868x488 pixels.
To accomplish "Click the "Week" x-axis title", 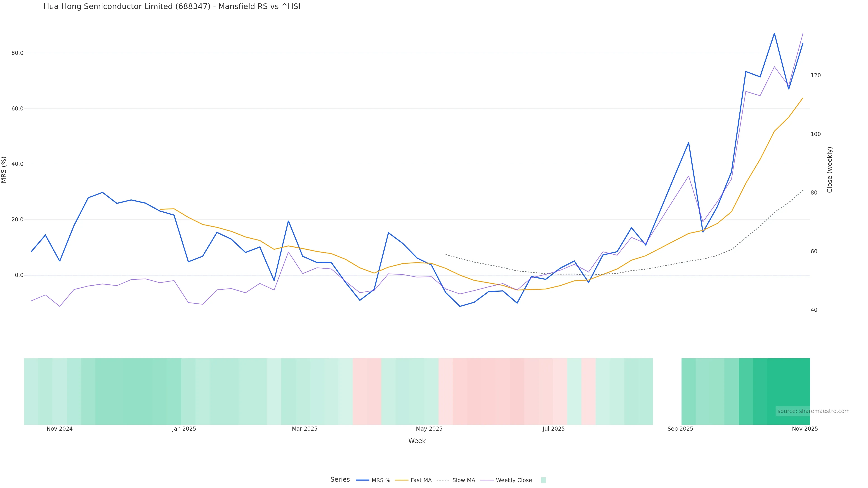I will point(417,441).
